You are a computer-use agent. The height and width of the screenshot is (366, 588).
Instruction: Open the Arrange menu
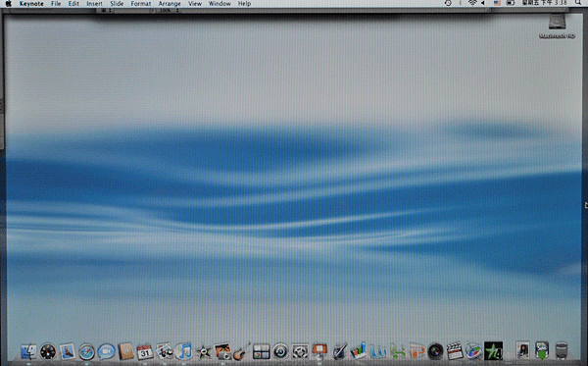pos(170,3)
